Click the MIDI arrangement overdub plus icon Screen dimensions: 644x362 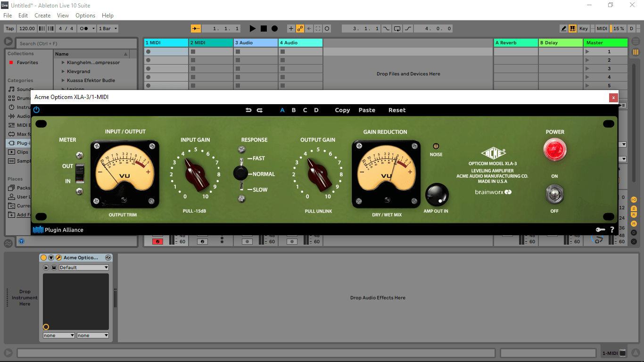click(x=291, y=29)
